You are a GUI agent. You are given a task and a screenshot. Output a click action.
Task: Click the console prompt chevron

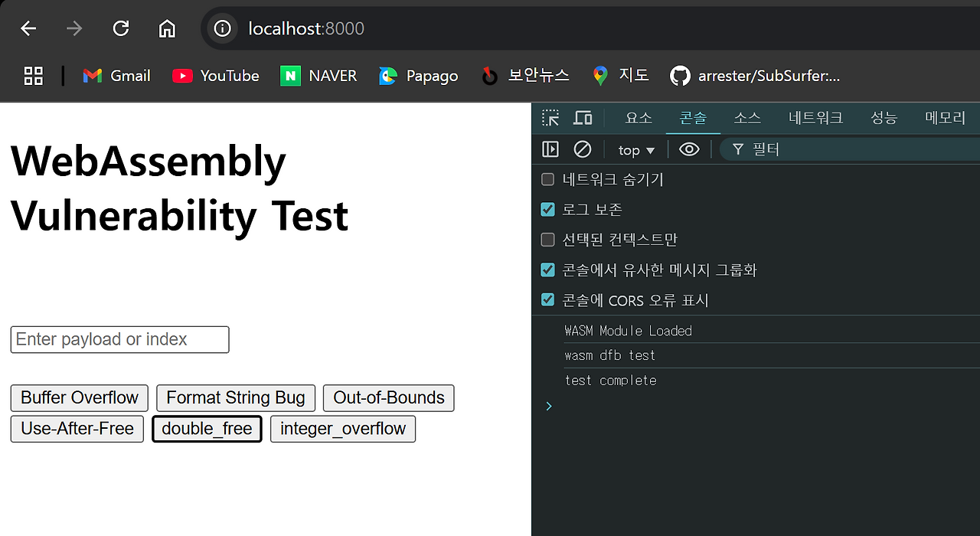point(548,406)
